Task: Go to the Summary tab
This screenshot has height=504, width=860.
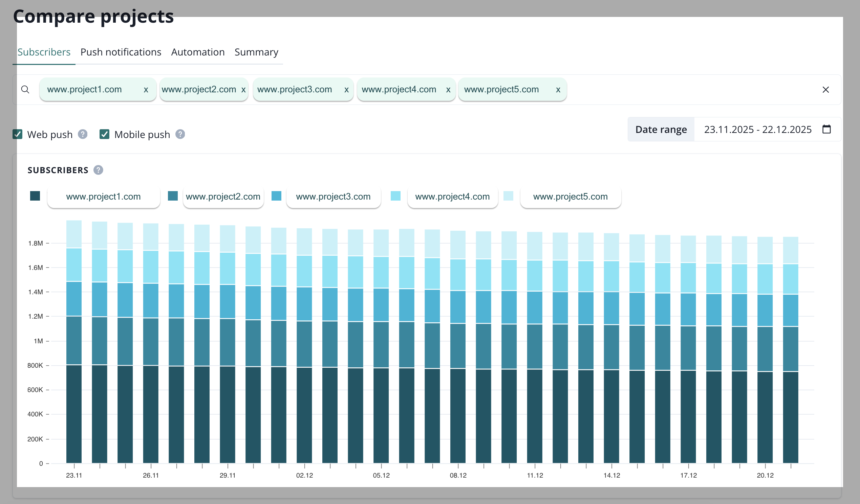Action: point(256,52)
